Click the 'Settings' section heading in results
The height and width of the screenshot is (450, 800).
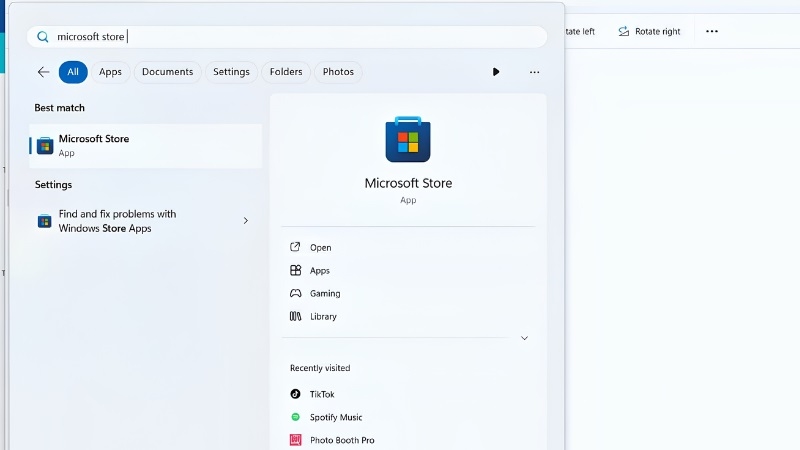[x=54, y=185]
